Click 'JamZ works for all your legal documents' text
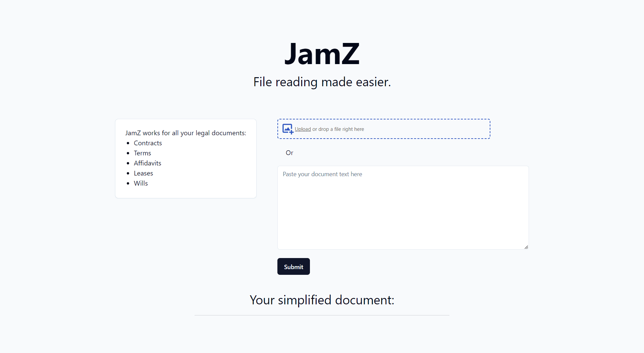This screenshot has width=644, height=353. [185, 133]
